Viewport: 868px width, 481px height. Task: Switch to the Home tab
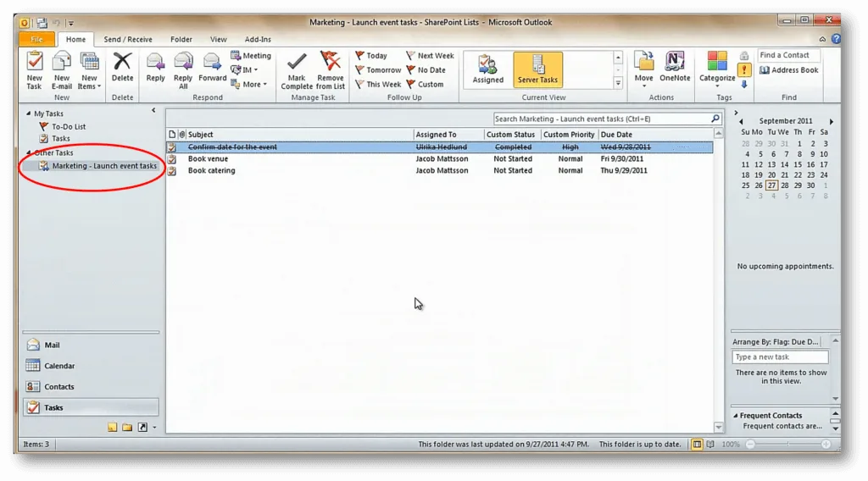point(75,39)
